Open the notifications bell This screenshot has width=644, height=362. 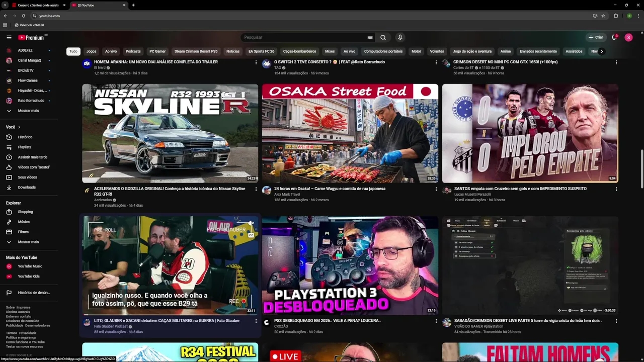614,37
